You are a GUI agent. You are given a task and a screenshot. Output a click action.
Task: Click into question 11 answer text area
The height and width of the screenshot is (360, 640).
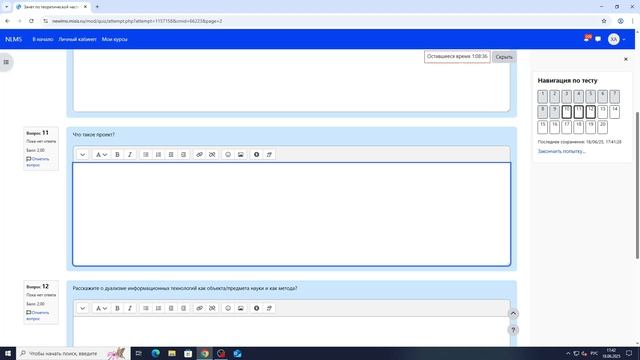291,214
